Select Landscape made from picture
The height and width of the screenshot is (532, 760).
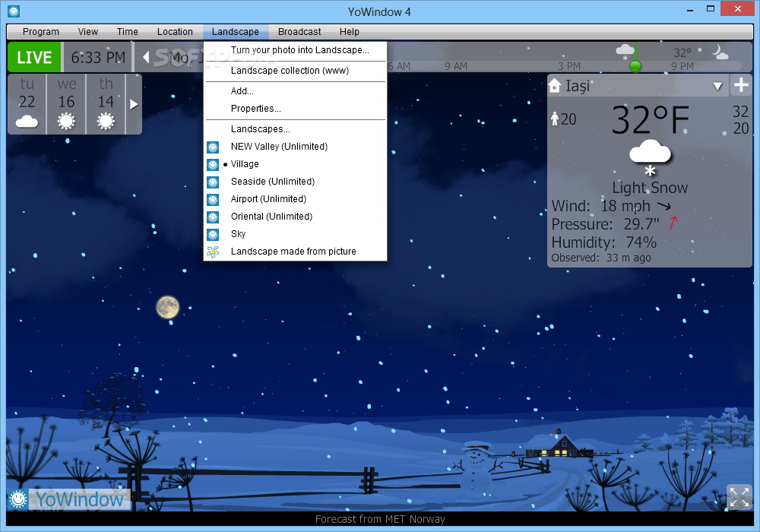click(295, 251)
